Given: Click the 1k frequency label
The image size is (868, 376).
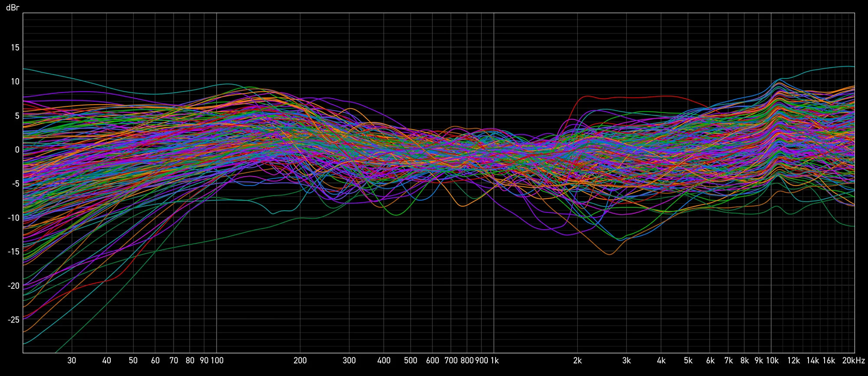Looking at the screenshot, I should click(494, 360).
